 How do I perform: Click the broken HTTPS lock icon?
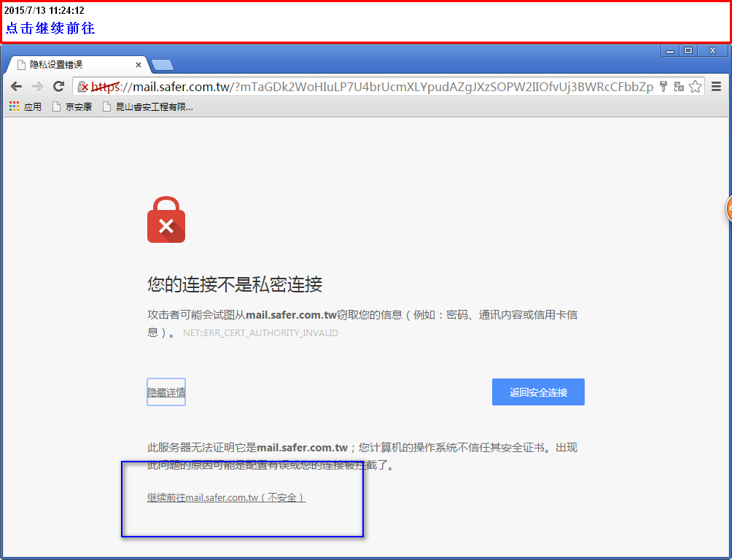[x=82, y=86]
